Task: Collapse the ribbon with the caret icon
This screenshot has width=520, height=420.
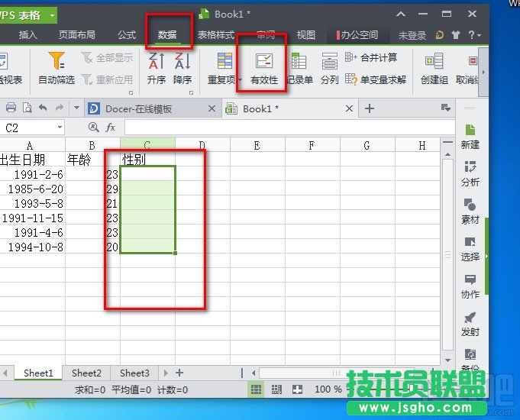Action: [x=401, y=15]
